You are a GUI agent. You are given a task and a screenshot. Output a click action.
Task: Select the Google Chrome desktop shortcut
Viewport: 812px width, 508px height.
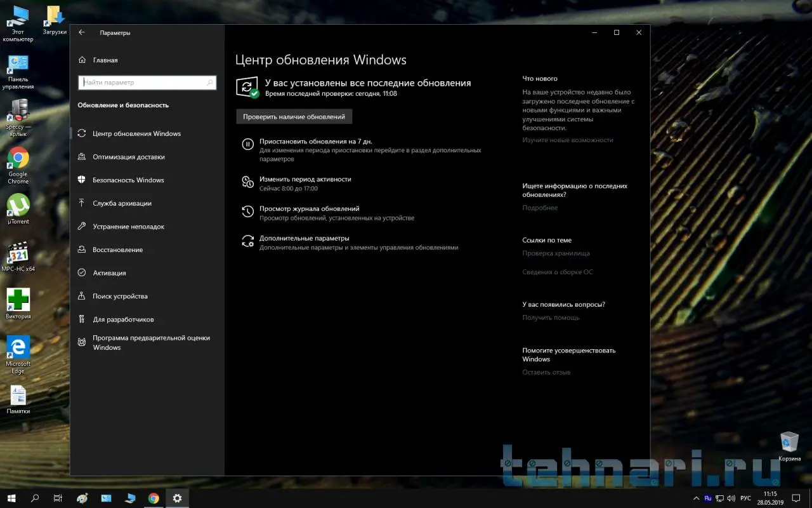pyautogui.click(x=18, y=166)
